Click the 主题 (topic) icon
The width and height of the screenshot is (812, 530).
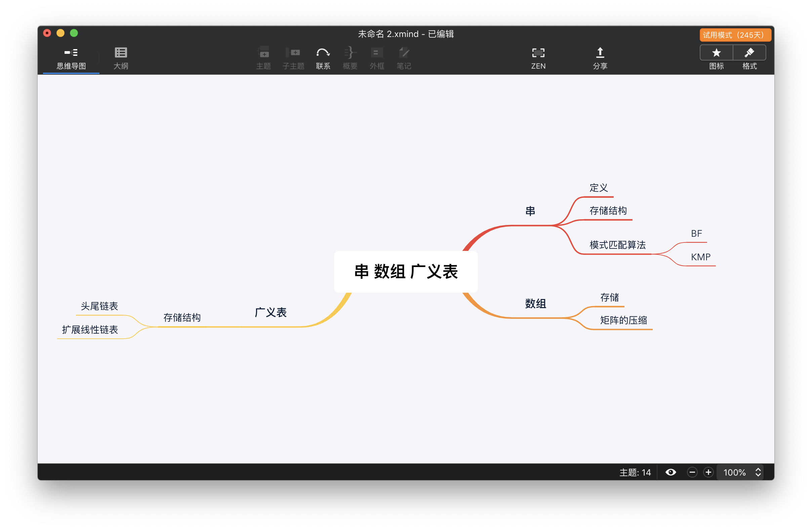click(x=264, y=57)
